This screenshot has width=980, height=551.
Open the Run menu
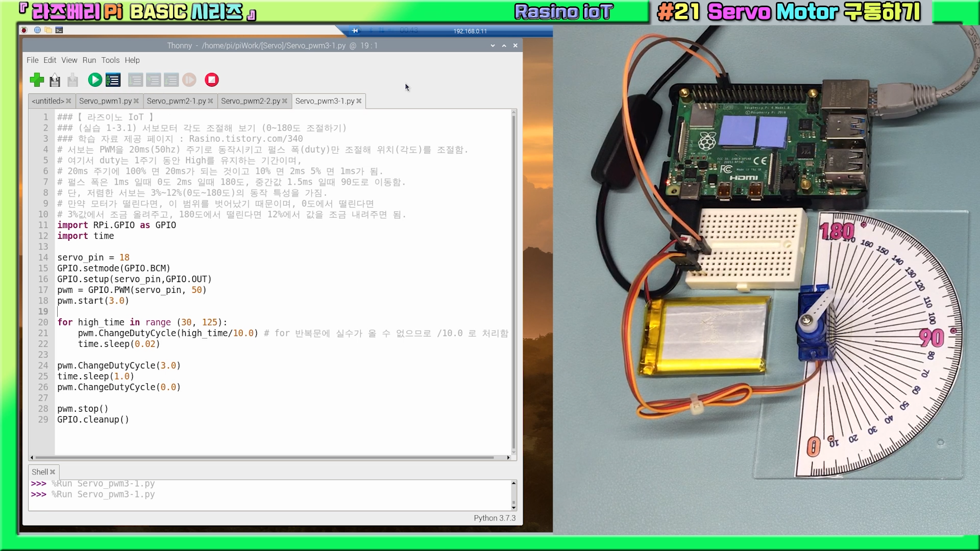[89, 60]
